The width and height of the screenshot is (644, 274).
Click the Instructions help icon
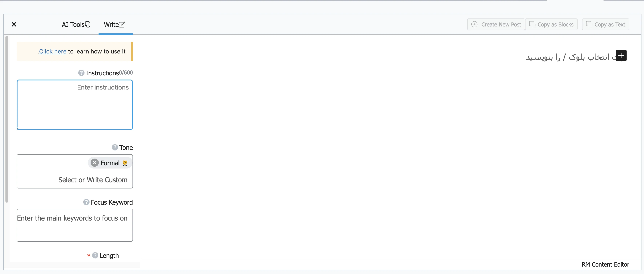(x=81, y=73)
